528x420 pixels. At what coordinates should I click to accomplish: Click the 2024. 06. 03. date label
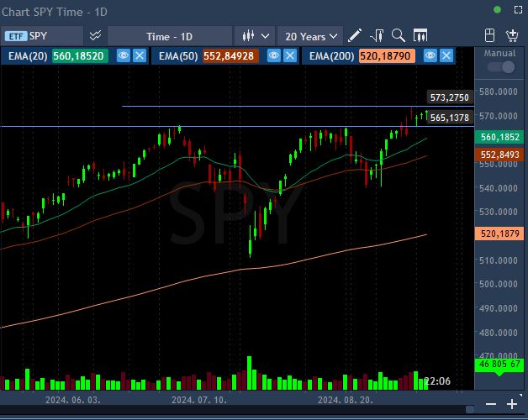tap(73, 400)
